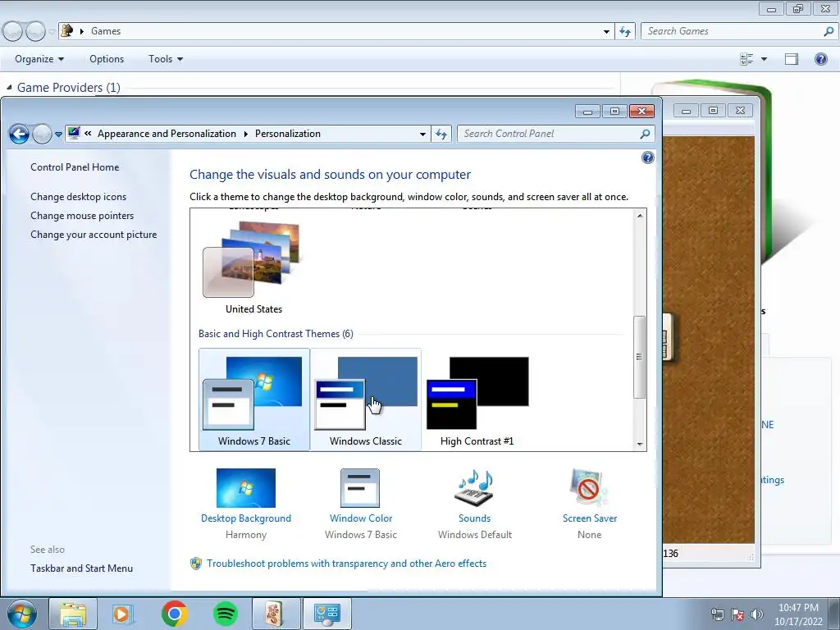
Task: Open the Tools menu in Games window
Action: click(x=166, y=59)
